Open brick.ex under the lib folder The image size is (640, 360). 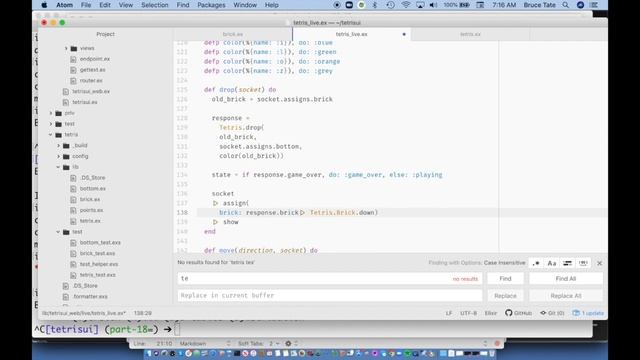(90, 200)
